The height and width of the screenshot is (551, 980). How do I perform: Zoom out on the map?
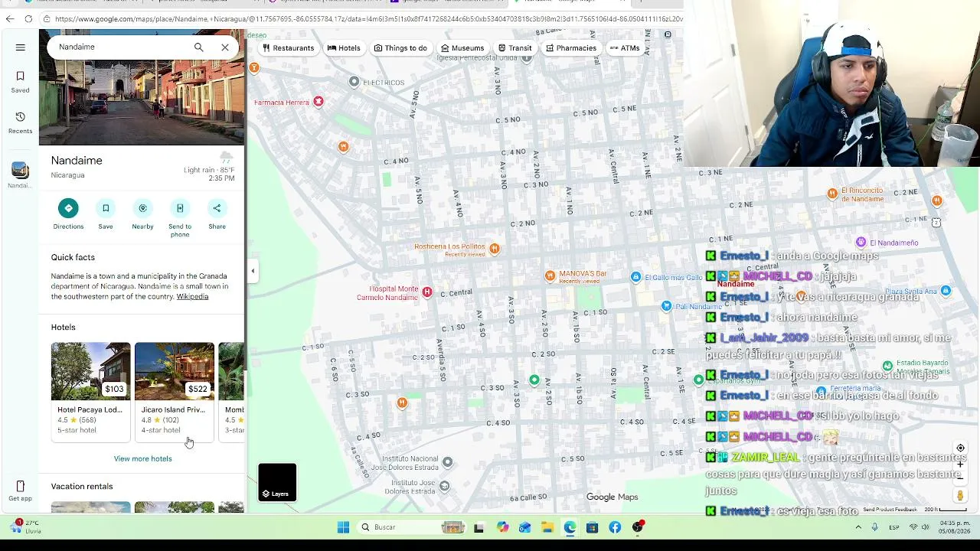[x=960, y=478]
